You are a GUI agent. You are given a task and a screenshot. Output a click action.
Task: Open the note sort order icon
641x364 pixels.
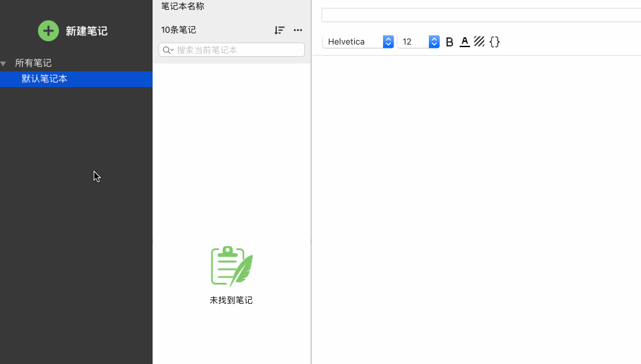coord(279,30)
